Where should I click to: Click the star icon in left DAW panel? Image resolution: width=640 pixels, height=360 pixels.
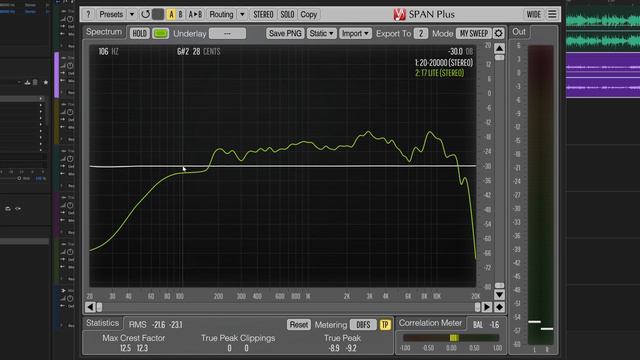[x=46, y=82]
